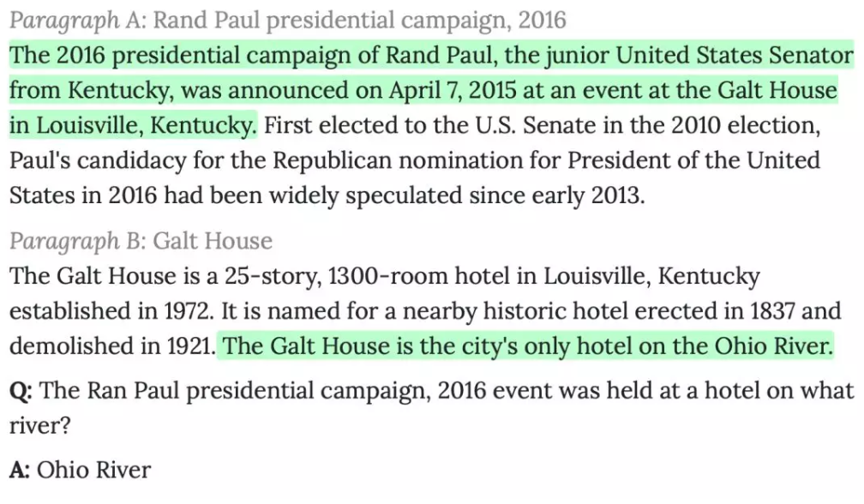Click the 'Paragraph B: Galt House' heading
This screenshot has width=864, height=504.
[x=141, y=241]
